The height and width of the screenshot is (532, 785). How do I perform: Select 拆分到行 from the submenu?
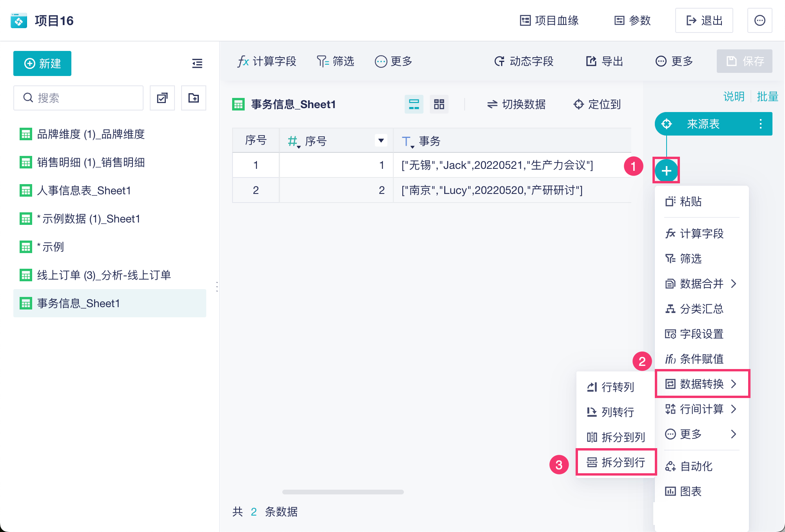click(x=616, y=462)
